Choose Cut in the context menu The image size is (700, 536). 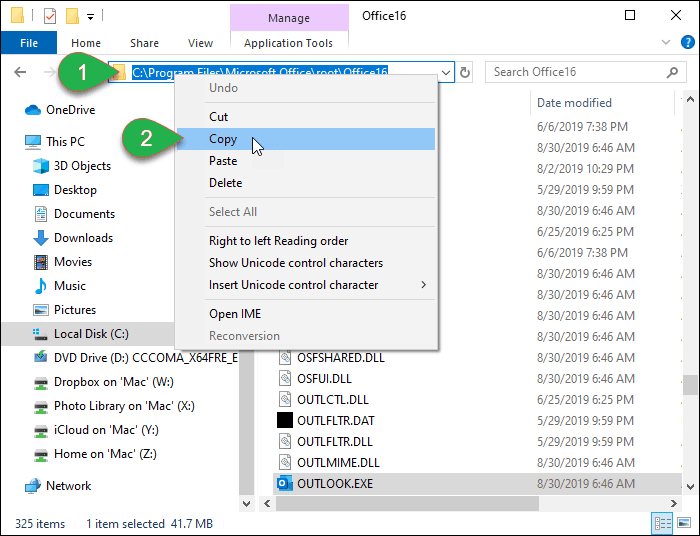(306, 117)
